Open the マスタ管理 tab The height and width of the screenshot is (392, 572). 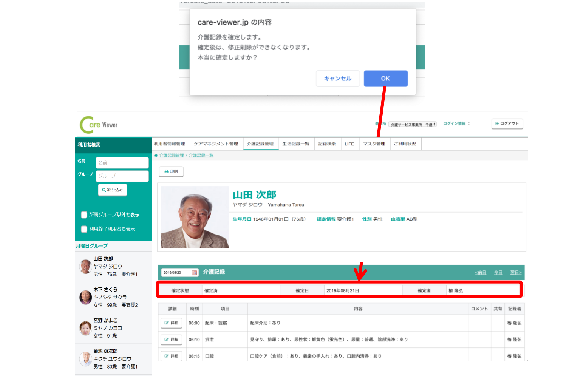tap(374, 144)
